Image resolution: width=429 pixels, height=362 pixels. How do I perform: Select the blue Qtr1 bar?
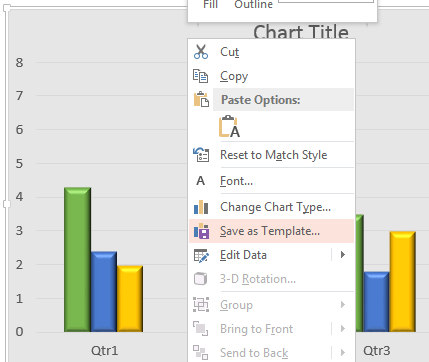(104, 292)
